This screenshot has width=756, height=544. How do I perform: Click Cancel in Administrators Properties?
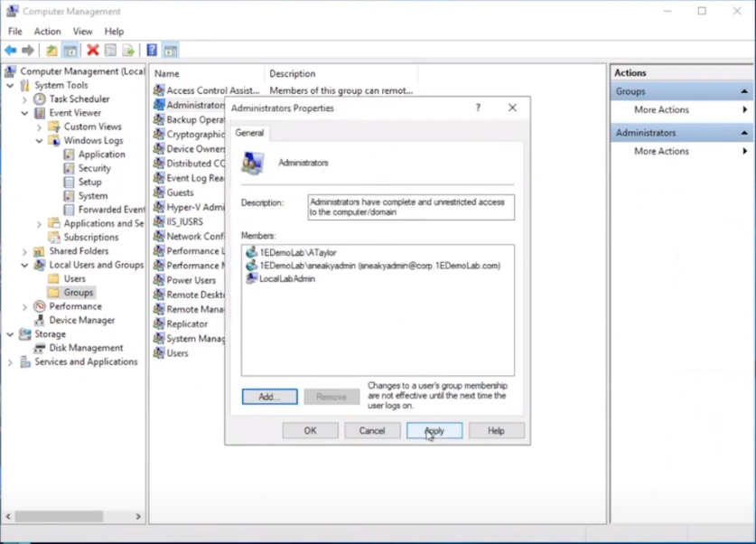[372, 430]
